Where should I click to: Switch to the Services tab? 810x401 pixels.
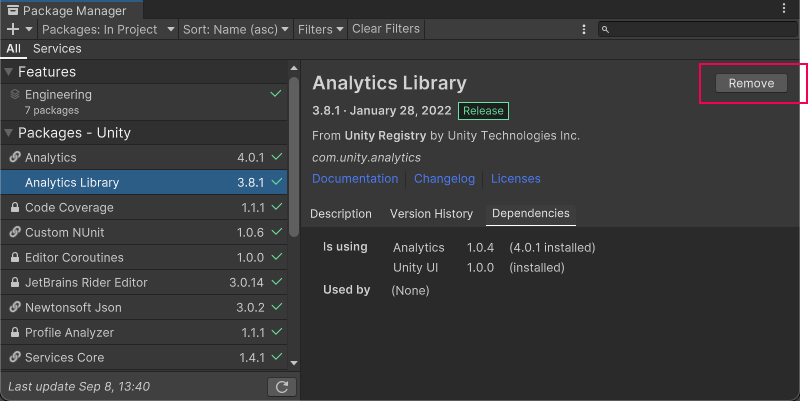point(57,49)
